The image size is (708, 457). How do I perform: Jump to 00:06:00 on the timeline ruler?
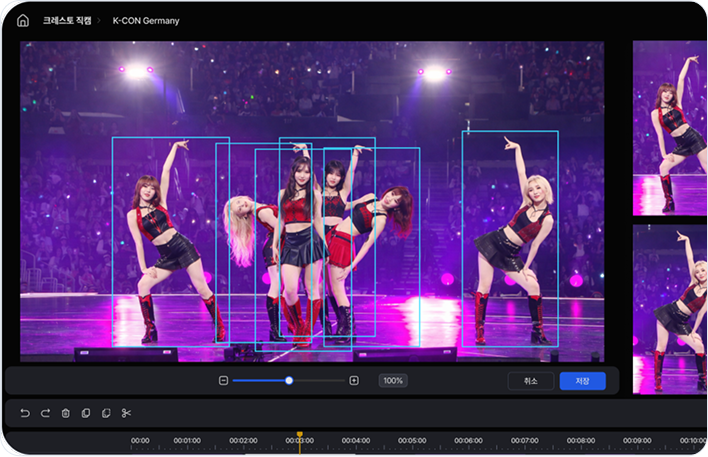[468, 440]
